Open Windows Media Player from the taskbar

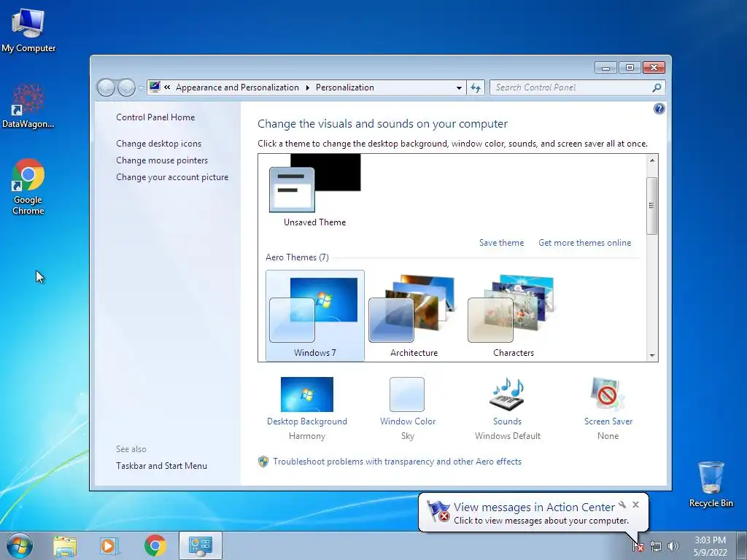pyautogui.click(x=109, y=545)
